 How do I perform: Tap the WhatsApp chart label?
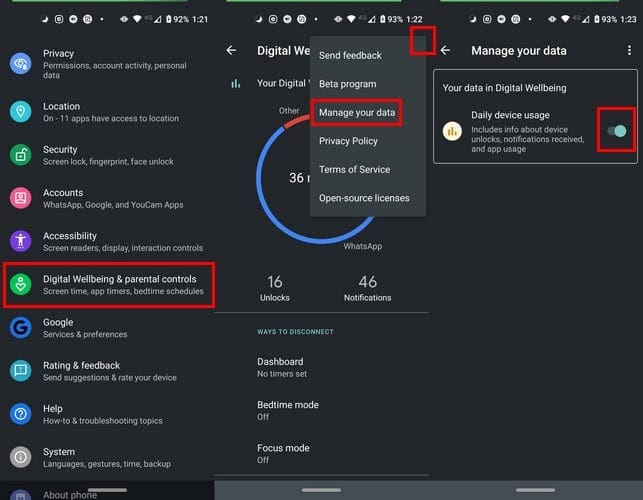coord(363,246)
